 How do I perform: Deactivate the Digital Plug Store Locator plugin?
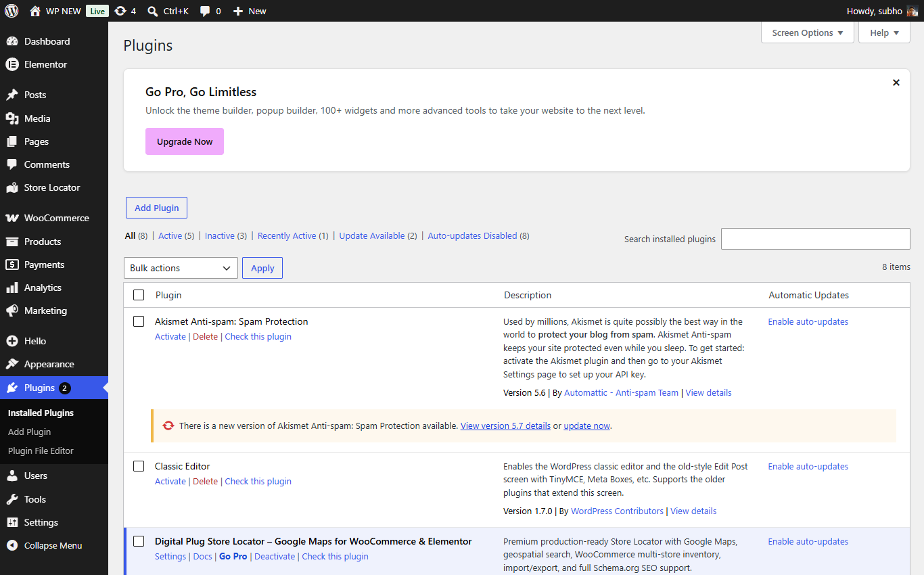(x=275, y=556)
